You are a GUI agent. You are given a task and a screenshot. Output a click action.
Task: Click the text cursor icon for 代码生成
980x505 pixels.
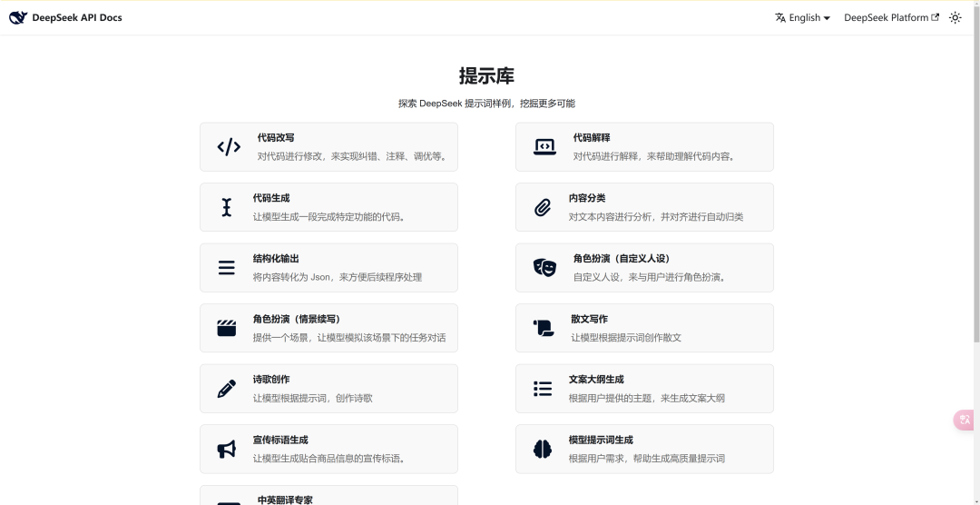point(226,207)
